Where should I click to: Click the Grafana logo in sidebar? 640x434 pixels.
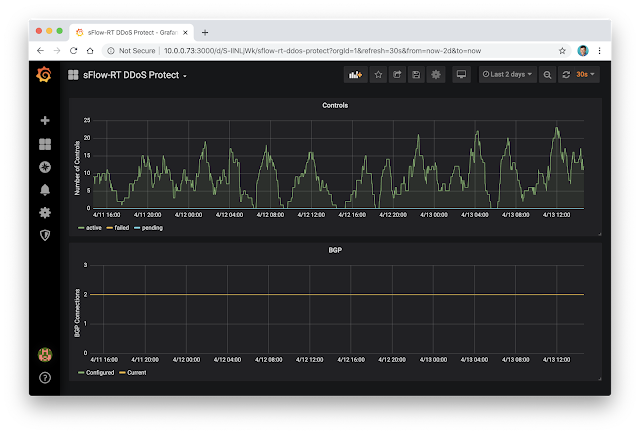(44, 75)
